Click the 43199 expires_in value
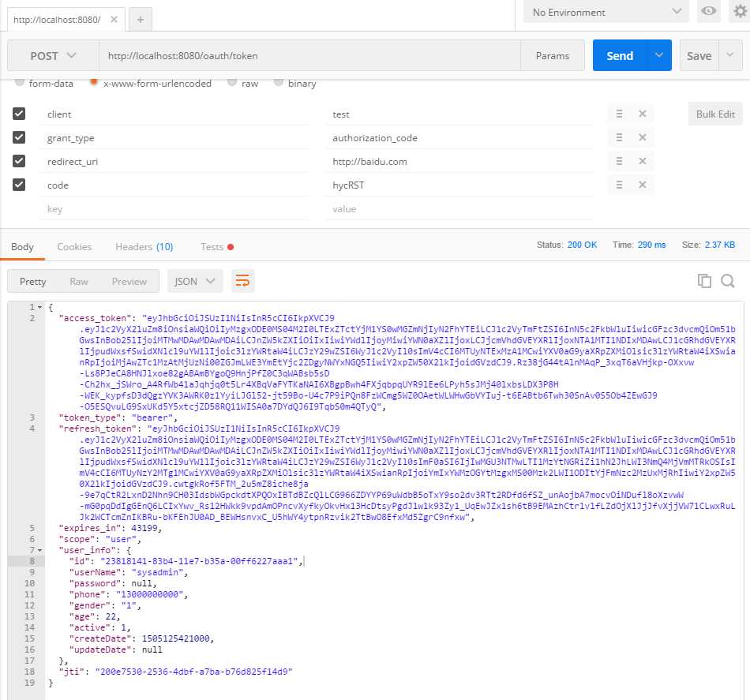The width and height of the screenshot is (750, 700). [x=144, y=528]
